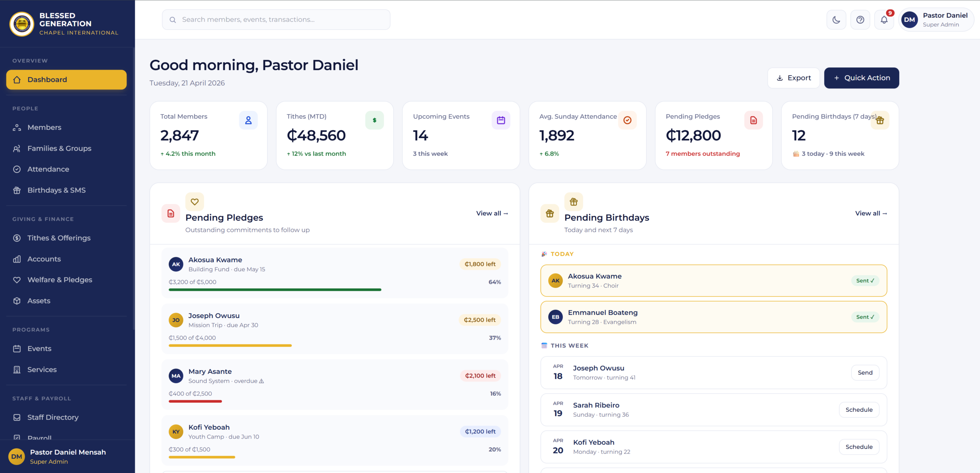Go to Dashboard in the sidebar
This screenshot has height=473, width=980.
[x=66, y=80]
